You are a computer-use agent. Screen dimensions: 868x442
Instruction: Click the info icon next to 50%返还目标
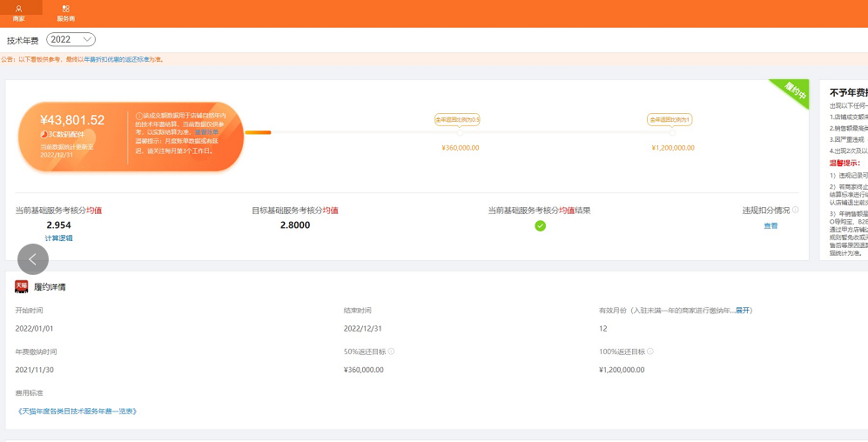[x=392, y=352]
